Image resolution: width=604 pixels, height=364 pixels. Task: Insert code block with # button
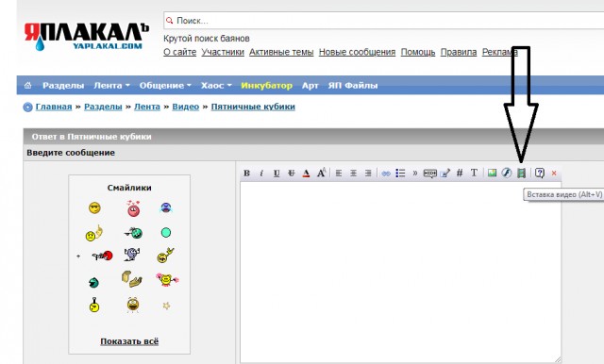[x=460, y=173]
